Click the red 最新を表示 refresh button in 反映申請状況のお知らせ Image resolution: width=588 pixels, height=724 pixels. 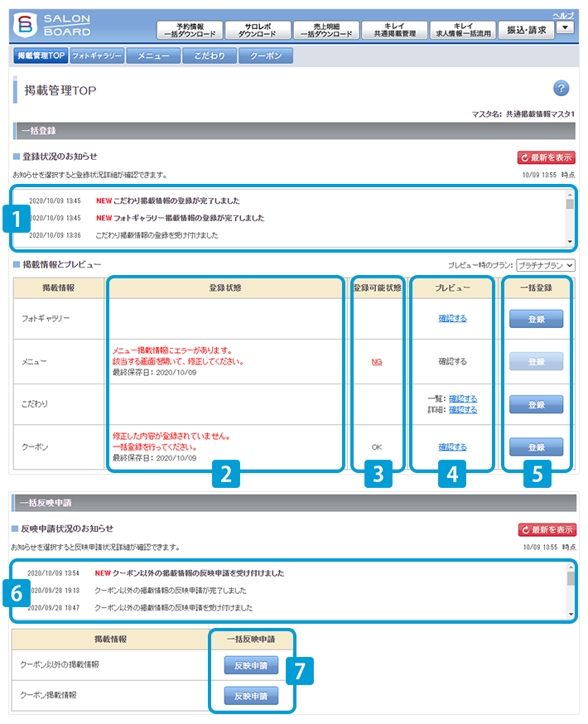point(547,530)
